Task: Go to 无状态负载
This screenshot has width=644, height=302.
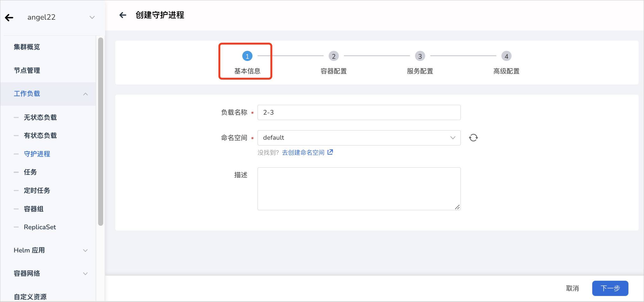Action: 40,117
